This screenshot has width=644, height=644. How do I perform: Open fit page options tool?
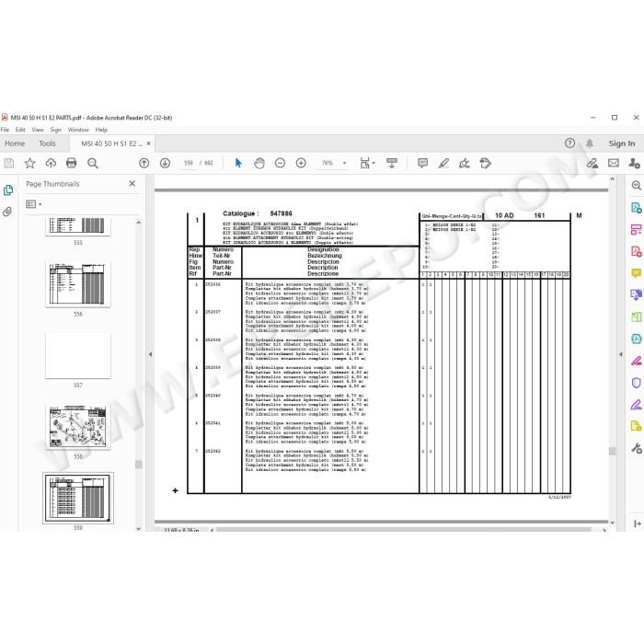click(367, 163)
